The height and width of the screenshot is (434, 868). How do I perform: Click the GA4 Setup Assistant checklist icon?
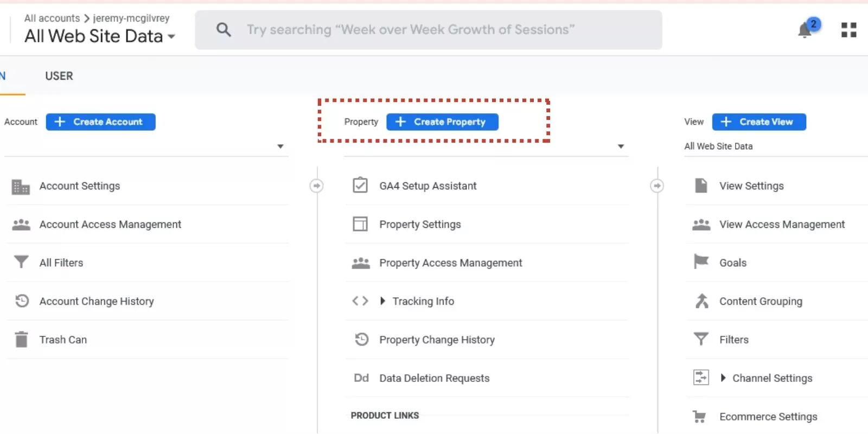[x=360, y=186]
